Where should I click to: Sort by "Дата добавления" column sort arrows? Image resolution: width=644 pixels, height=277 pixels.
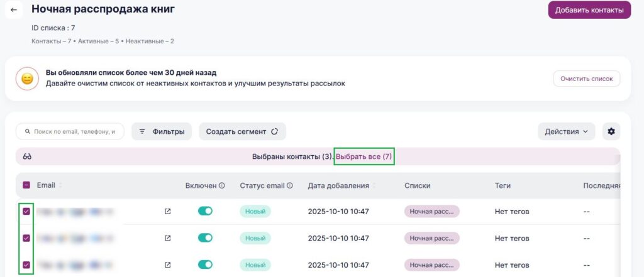pyautogui.click(x=374, y=186)
